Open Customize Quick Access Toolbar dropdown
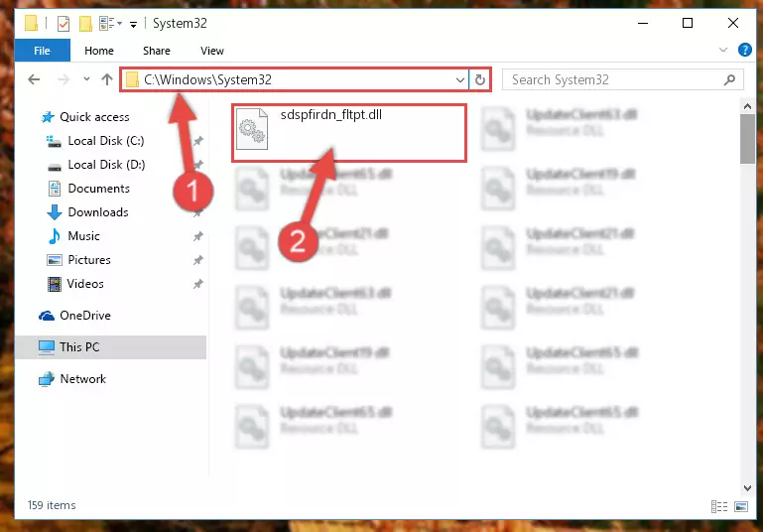Viewport: 763px width, 532px height. click(x=133, y=24)
